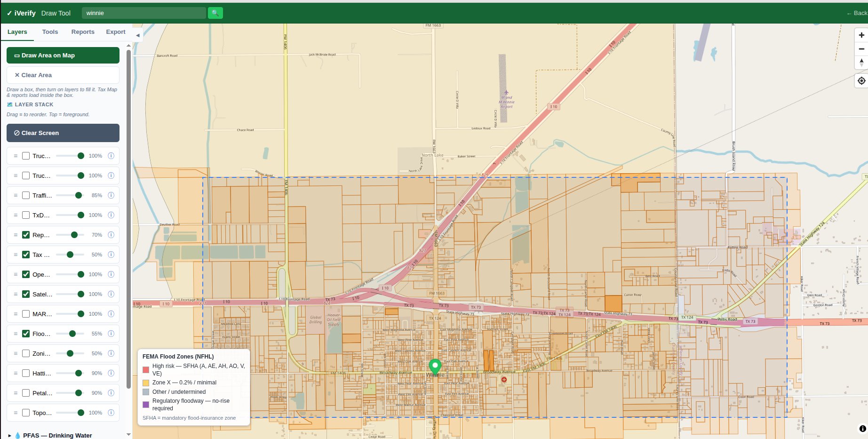Click the Back link in header

coord(857,13)
